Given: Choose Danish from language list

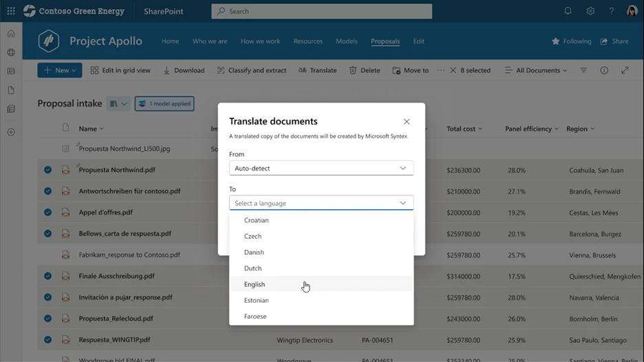Looking at the screenshot, I should pyautogui.click(x=321, y=253).
